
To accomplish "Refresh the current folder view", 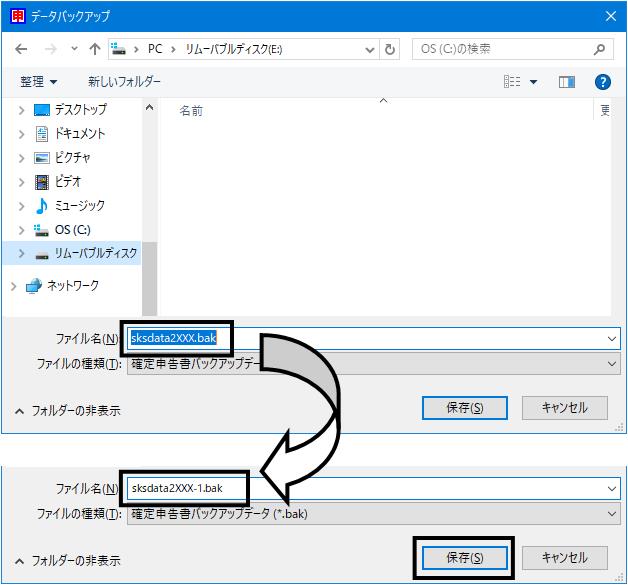I will (x=390, y=49).
